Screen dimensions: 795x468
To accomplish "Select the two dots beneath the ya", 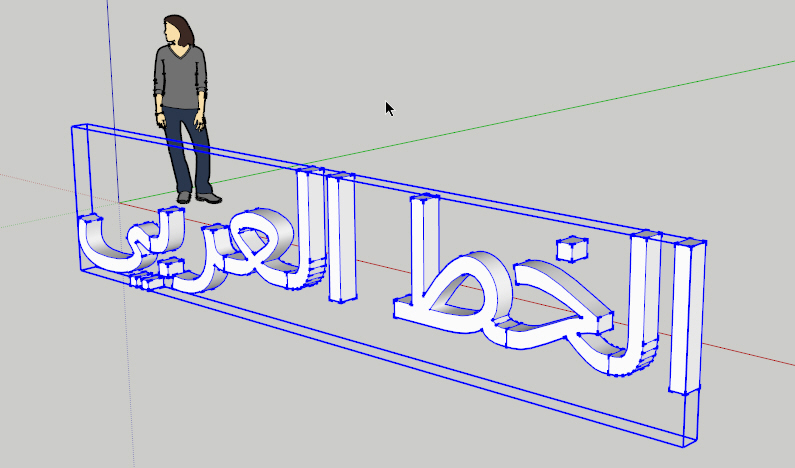I will pyautogui.click(x=144, y=280).
